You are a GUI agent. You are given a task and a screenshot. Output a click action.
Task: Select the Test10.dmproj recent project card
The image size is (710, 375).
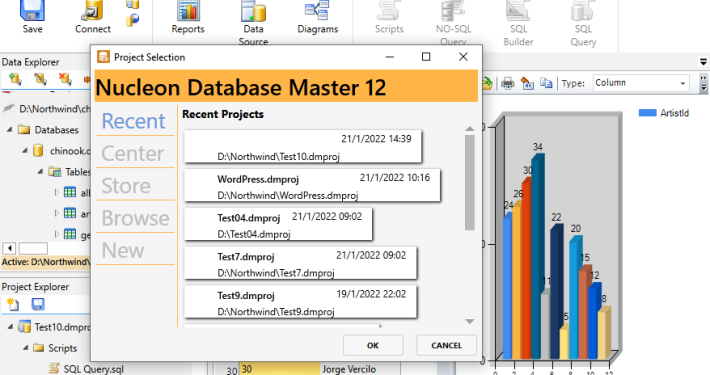pyautogui.click(x=303, y=147)
